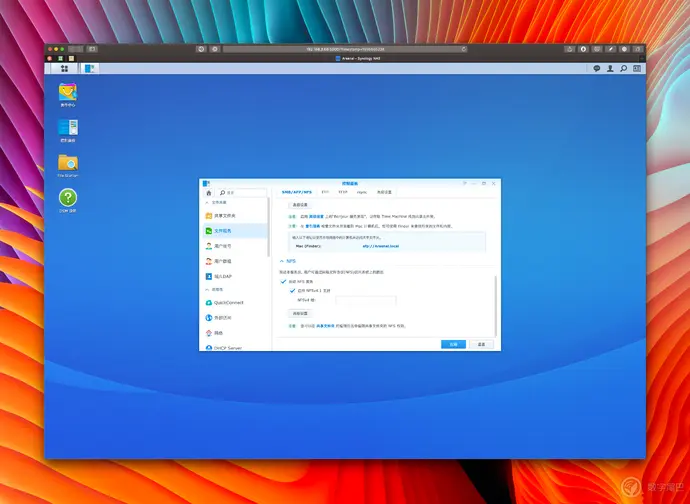Viewport: 690px width, 504px height.
Task: Click the NFSv4 domain input field
Action: 366,300
